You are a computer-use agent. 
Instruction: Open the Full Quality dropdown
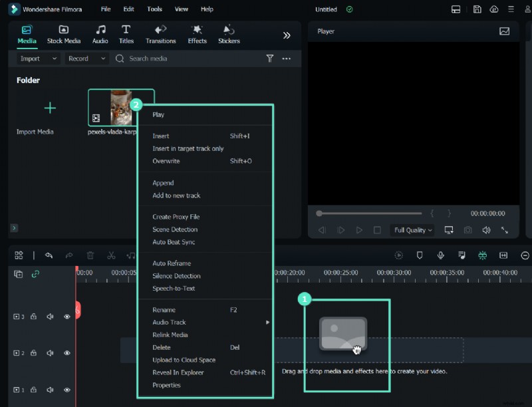(x=411, y=229)
